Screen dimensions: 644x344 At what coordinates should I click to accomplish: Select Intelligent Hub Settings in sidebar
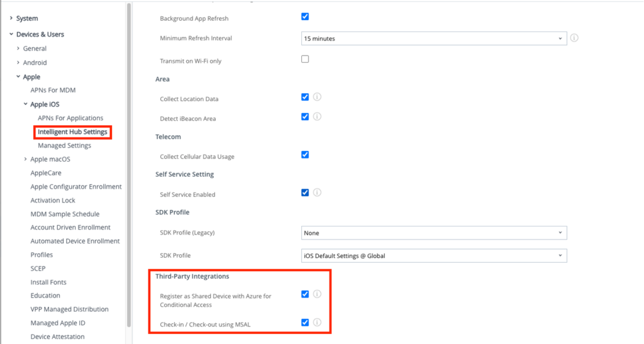72,132
